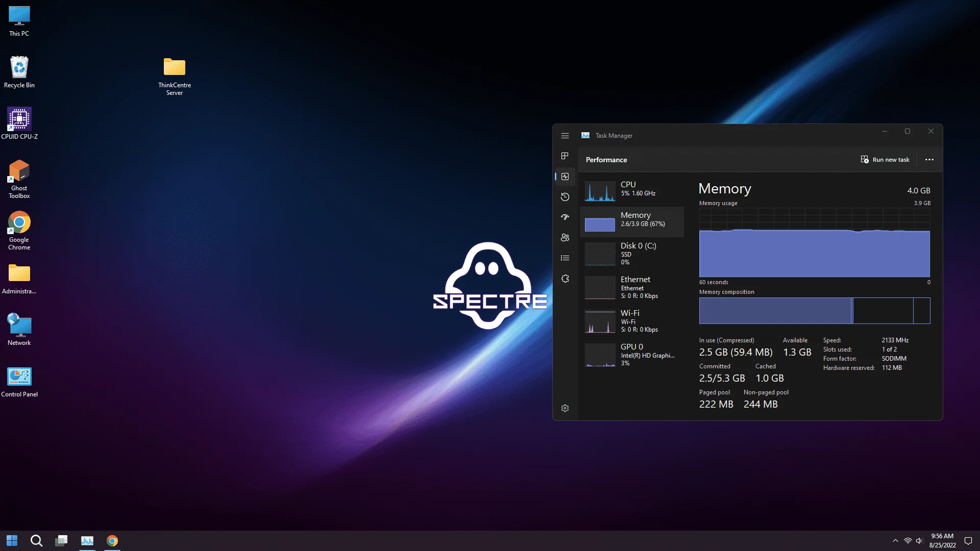This screenshot has width=980, height=551.
Task: Select the Ghost Toolbox shortcut
Action: (19, 179)
